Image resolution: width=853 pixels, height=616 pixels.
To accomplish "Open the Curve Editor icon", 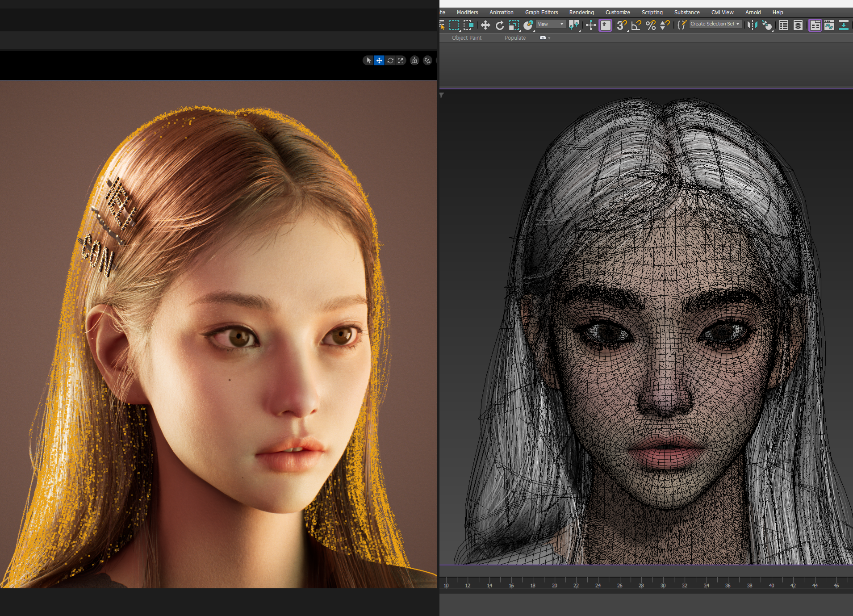I will coord(829,25).
